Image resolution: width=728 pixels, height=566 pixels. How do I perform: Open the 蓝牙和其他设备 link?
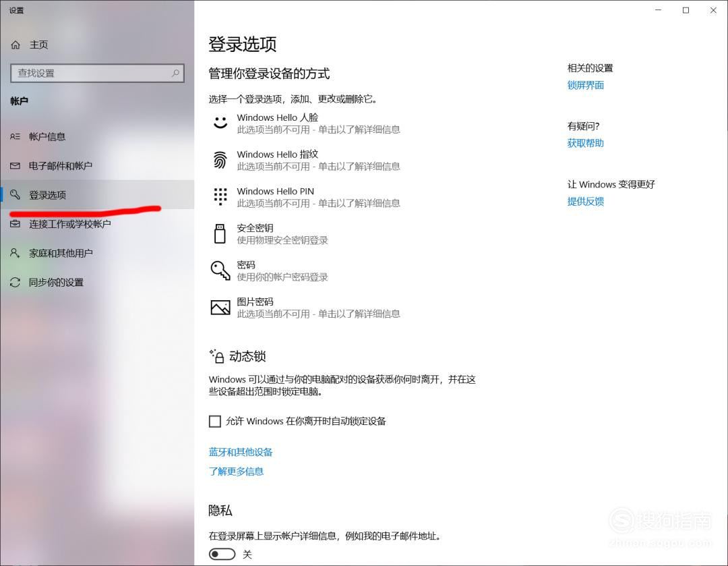coord(241,452)
